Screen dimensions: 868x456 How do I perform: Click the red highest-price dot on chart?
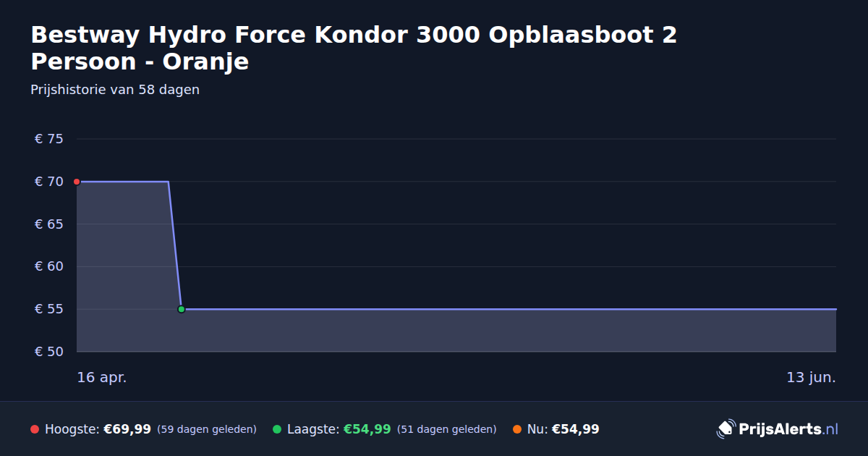pos(77,182)
